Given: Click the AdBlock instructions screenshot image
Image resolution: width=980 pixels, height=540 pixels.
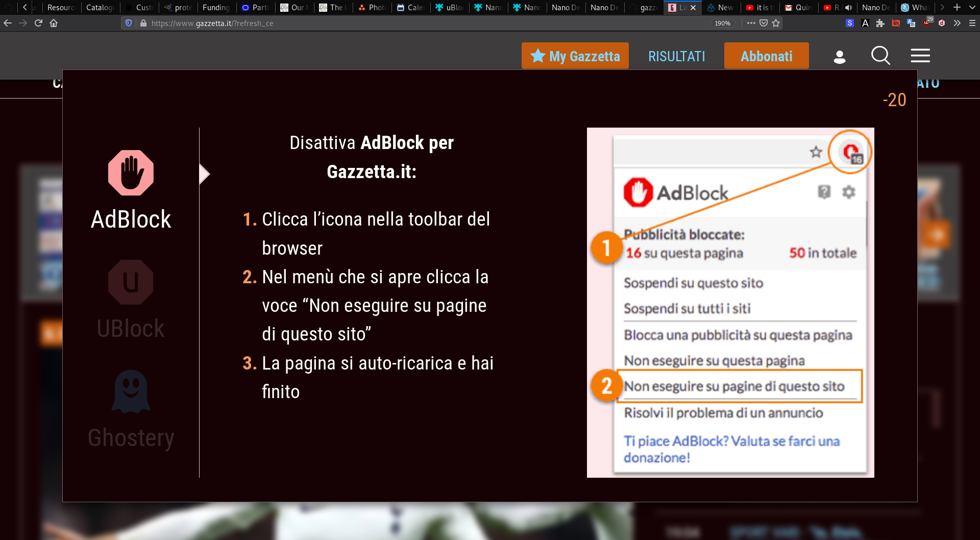Looking at the screenshot, I should pyautogui.click(x=730, y=303).
